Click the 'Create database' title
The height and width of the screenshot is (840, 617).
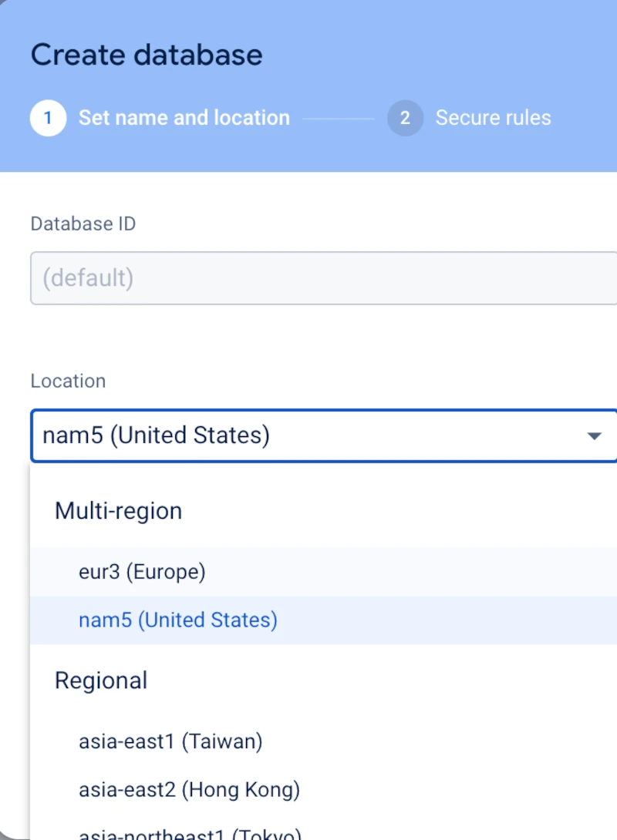[x=147, y=55]
